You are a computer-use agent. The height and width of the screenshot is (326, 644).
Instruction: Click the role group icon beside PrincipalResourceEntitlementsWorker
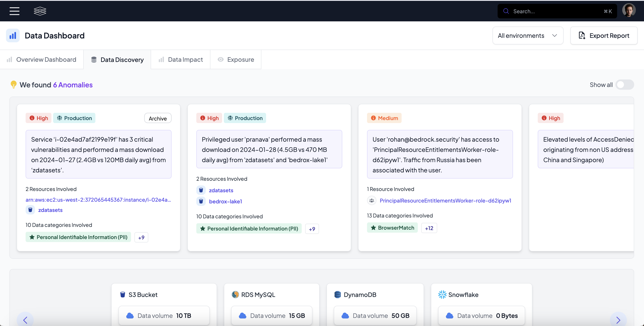pos(372,200)
